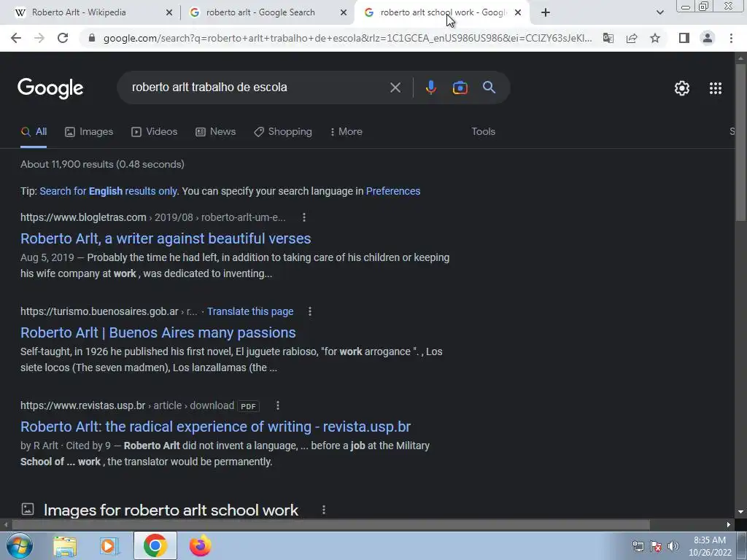Click the Images for roberto arlt school work heading
Screen dimensions: 747x560
[171, 510]
